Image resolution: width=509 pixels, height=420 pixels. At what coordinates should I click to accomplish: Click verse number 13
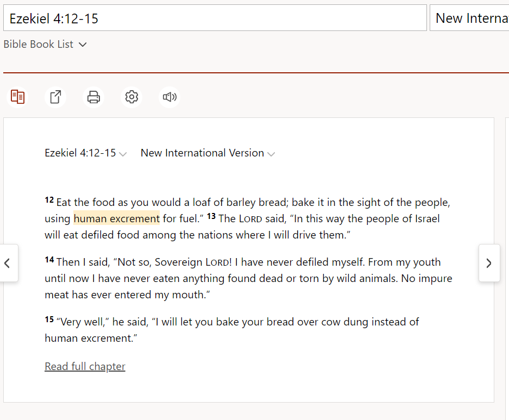[211, 216]
